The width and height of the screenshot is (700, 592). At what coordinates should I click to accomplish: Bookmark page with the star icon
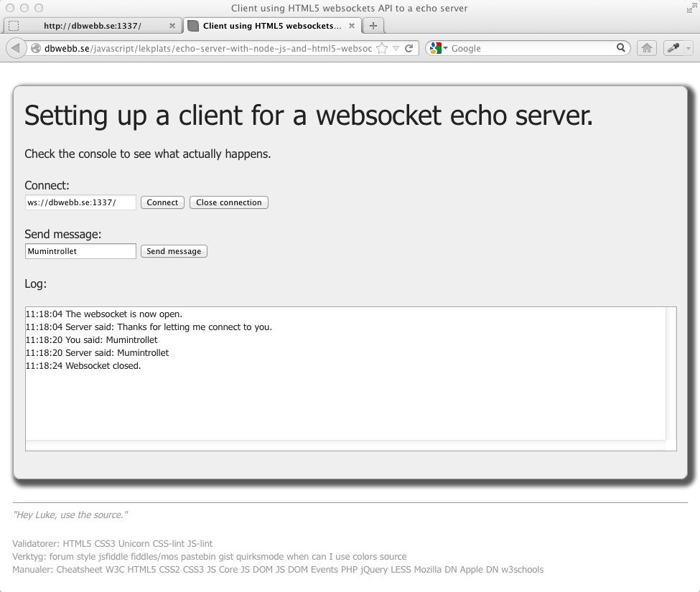click(x=382, y=48)
